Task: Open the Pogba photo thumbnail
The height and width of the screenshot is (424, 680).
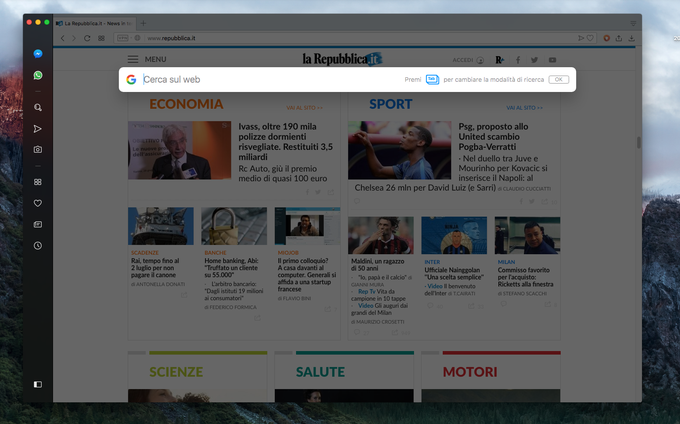Action: (x=399, y=150)
